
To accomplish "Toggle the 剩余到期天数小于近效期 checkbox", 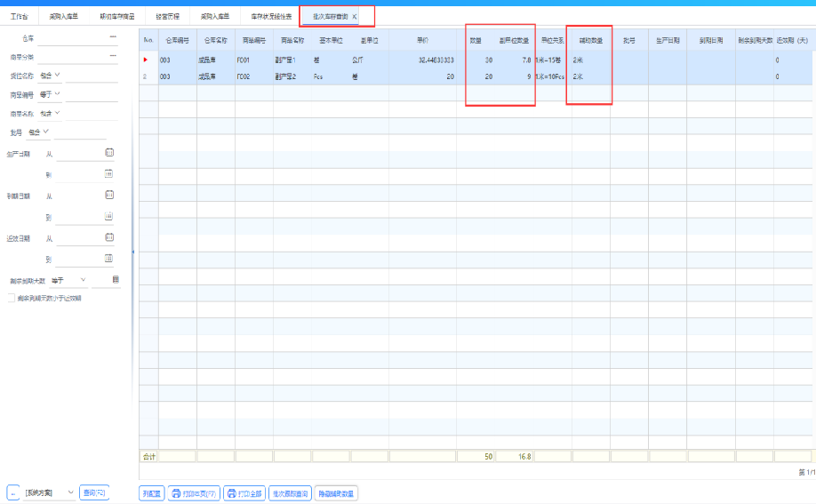I will [11, 298].
